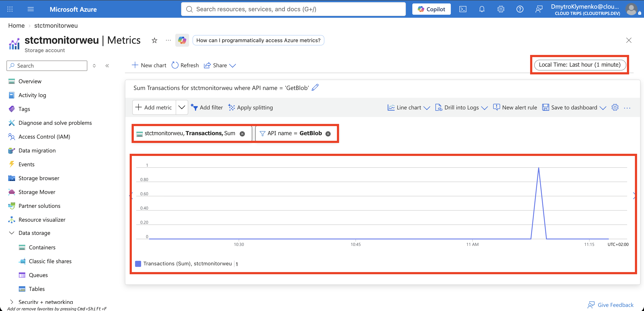Select Containers under Data storage
The width and height of the screenshot is (644, 311).
(42, 247)
